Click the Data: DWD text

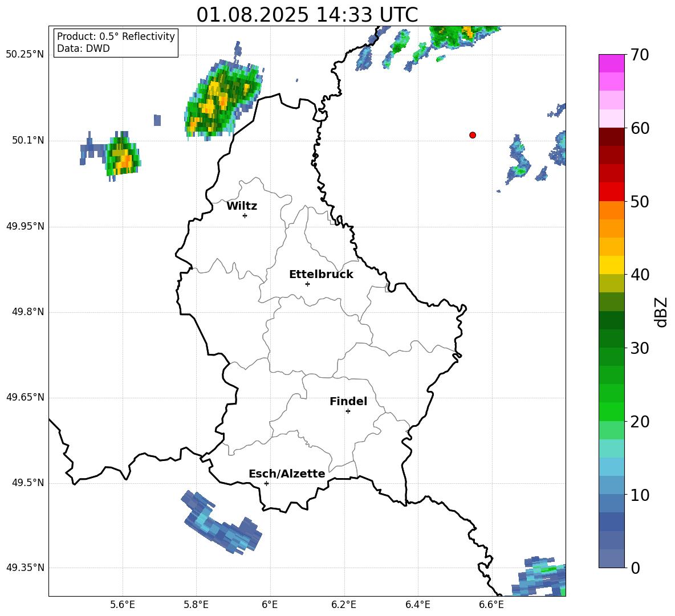83,48
